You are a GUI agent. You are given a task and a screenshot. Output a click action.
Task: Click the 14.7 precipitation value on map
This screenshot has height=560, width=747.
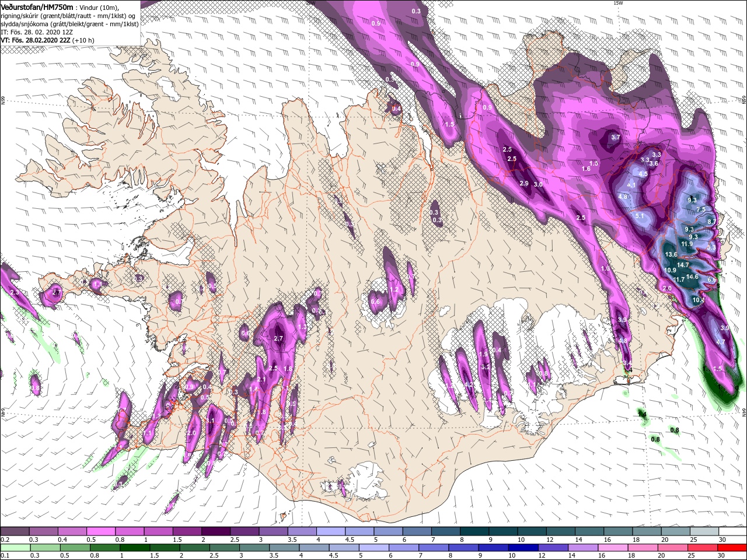click(683, 265)
